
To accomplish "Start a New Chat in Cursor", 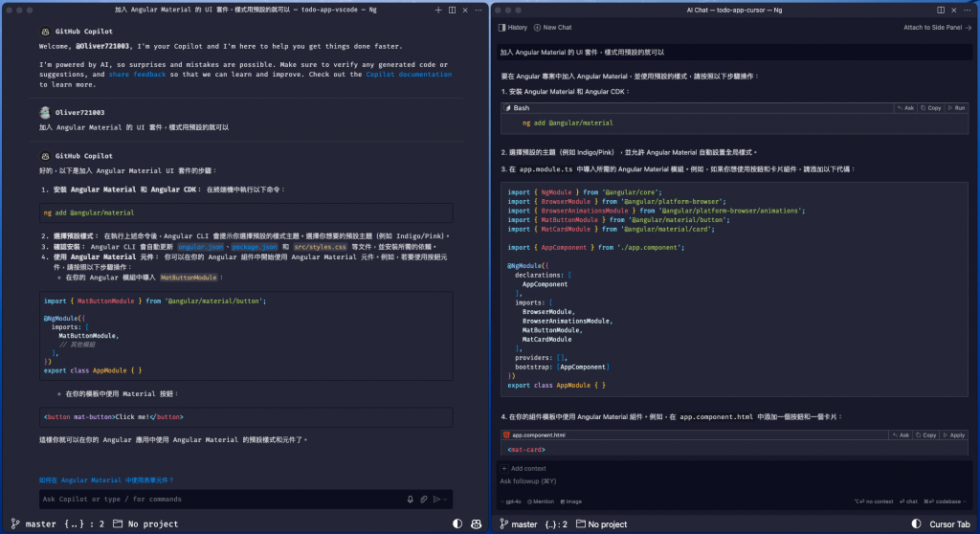I will (552, 28).
